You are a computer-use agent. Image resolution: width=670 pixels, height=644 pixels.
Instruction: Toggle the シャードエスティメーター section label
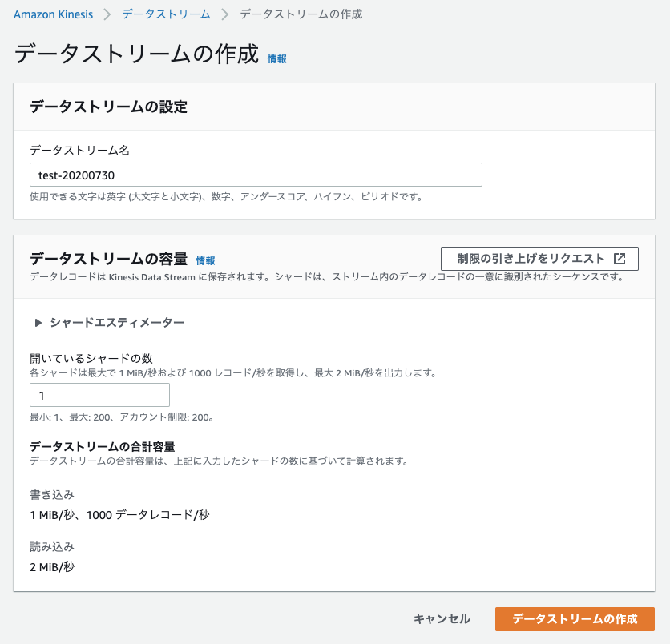[117, 323]
